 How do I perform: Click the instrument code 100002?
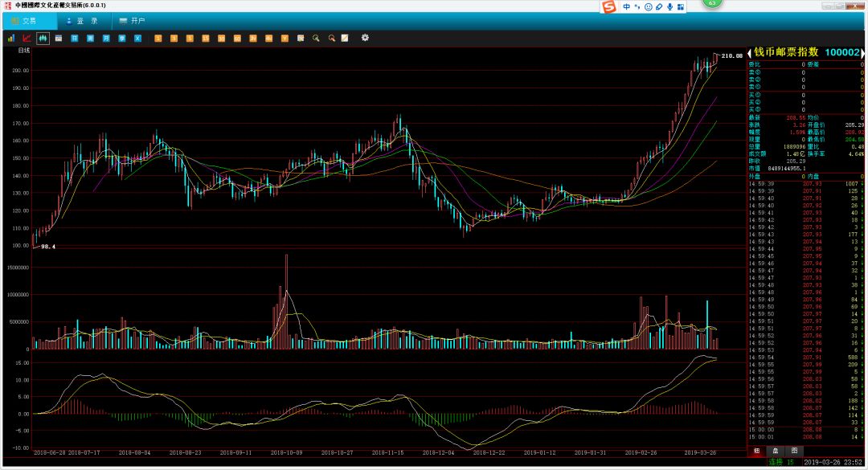842,52
